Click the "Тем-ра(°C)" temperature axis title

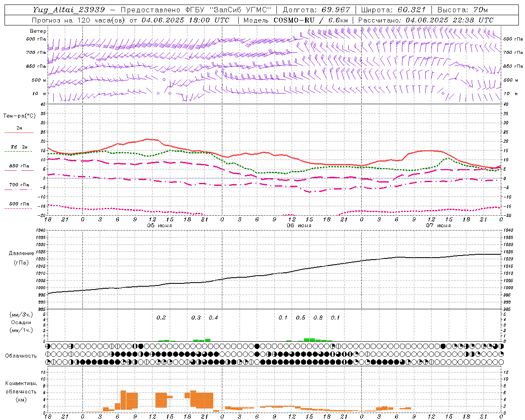(19, 116)
